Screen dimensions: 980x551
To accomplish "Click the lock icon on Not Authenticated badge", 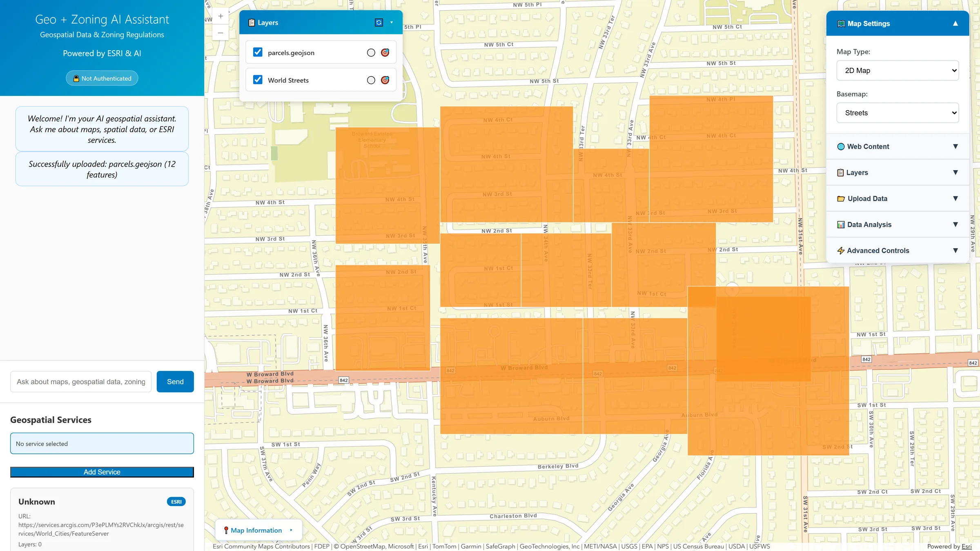I will click(76, 78).
